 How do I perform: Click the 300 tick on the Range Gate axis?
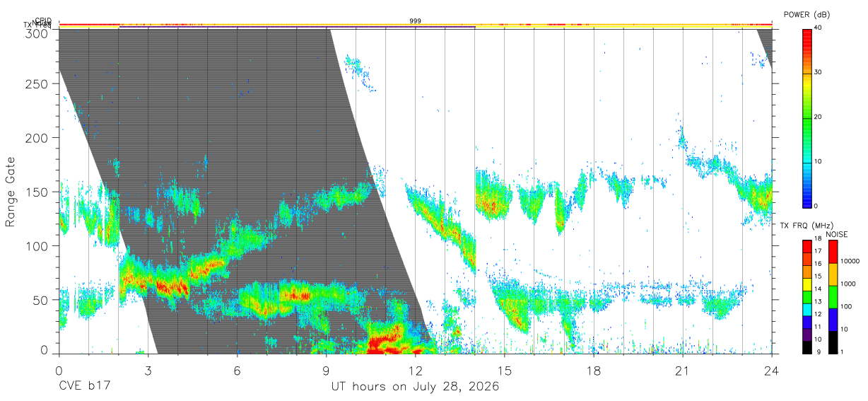point(37,33)
